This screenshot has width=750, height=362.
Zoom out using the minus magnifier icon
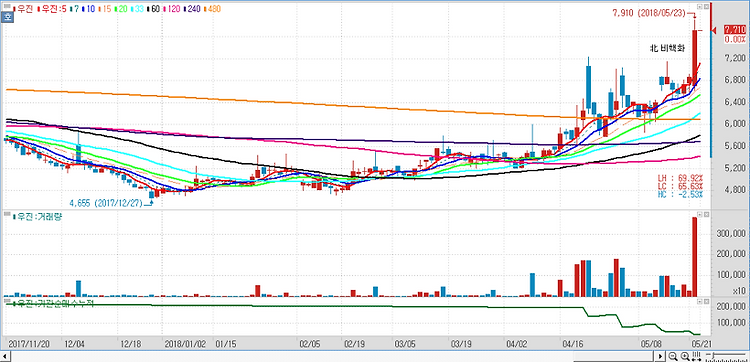click(x=673, y=356)
